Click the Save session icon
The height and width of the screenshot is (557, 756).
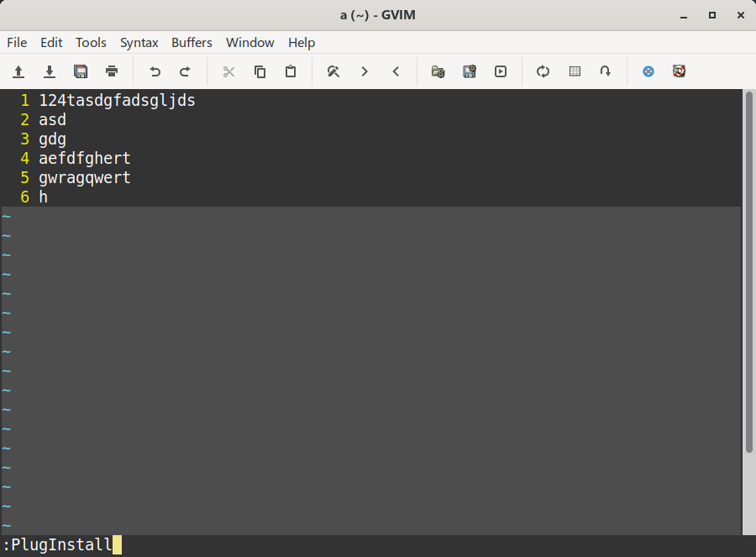click(x=470, y=71)
